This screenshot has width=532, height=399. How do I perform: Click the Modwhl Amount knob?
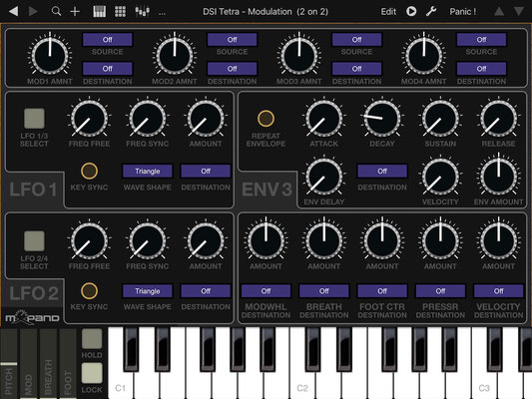pyautogui.click(x=266, y=241)
